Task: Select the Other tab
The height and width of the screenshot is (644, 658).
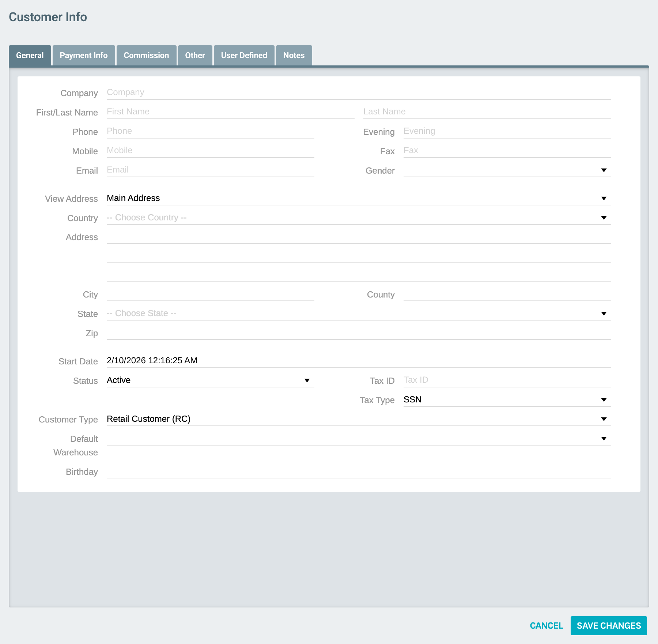Action: [195, 55]
